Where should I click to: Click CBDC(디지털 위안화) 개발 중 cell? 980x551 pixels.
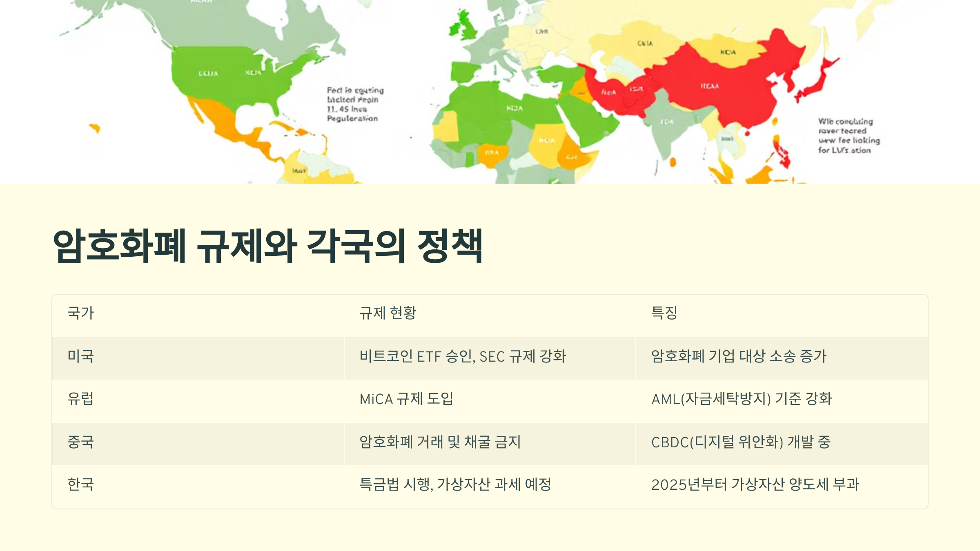point(740,442)
